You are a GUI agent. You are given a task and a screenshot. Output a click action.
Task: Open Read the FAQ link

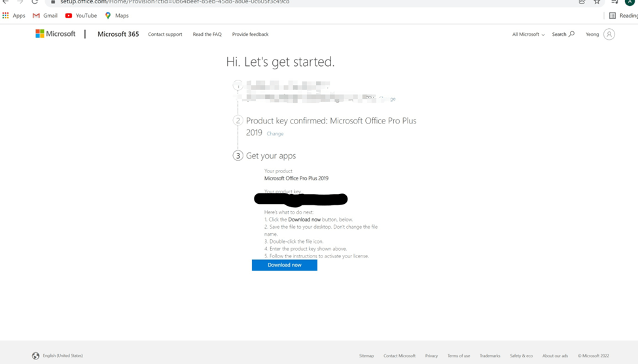click(x=207, y=34)
